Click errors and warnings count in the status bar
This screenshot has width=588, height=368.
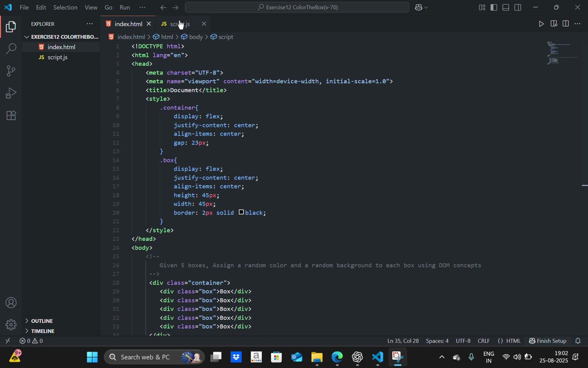(31, 341)
